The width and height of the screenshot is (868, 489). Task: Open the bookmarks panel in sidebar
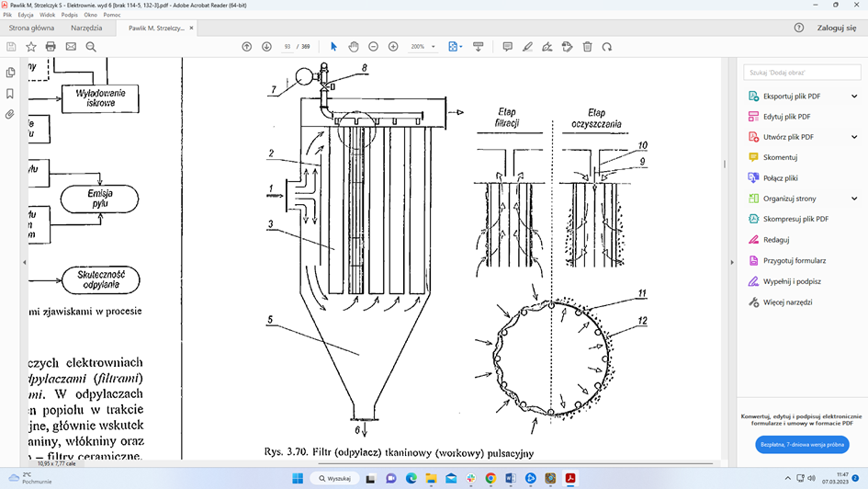(x=10, y=94)
